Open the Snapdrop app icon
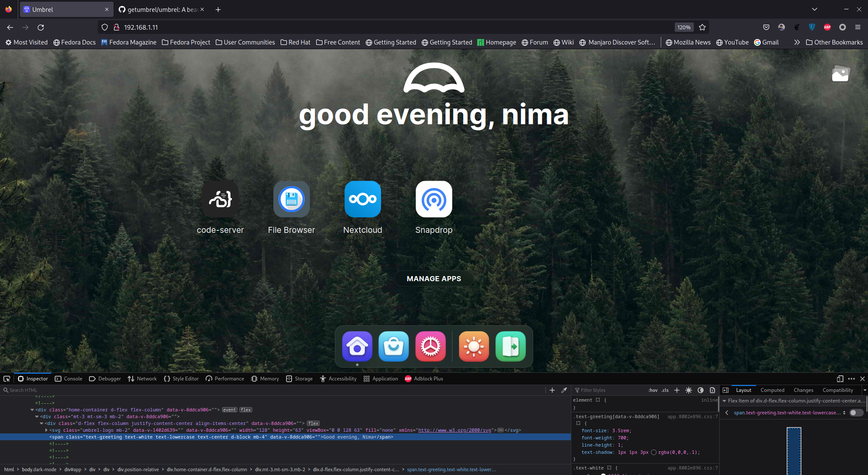 pos(434,199)
